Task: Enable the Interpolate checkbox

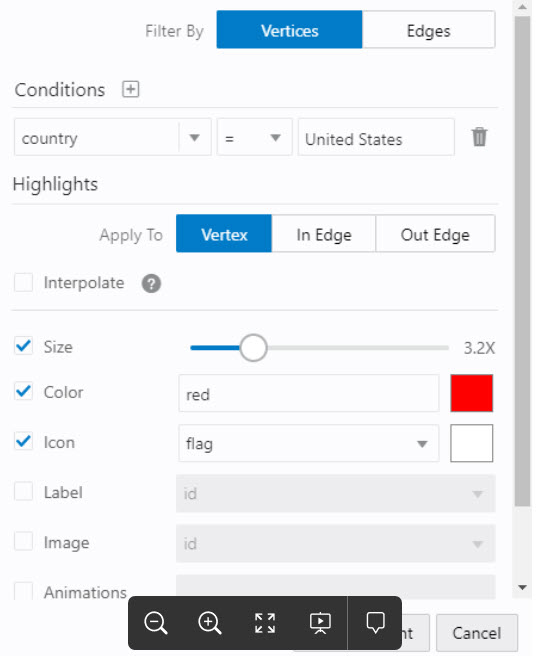Action: (x=24, y=282)
